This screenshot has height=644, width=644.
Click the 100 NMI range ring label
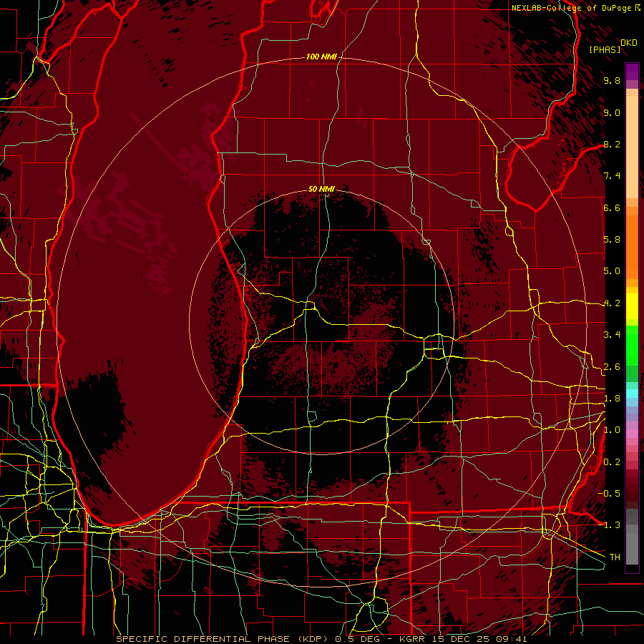click(321, 57)
